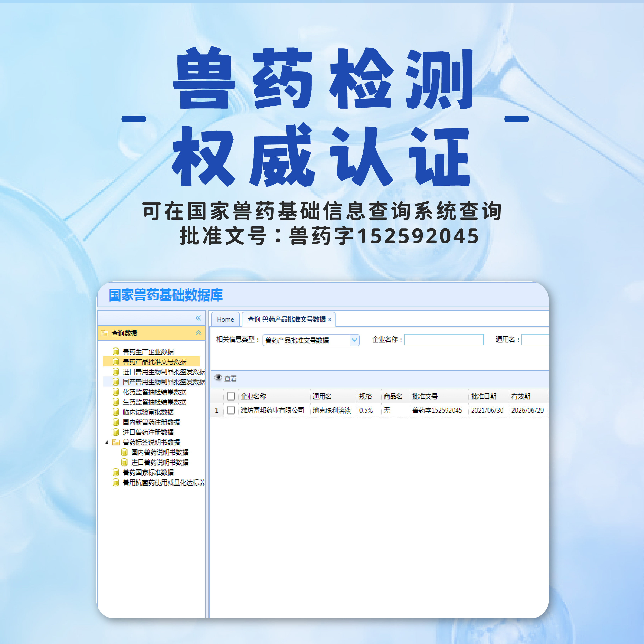
Task: Click database icon next to 进口兽药注册数据
Action: point(116,432)
